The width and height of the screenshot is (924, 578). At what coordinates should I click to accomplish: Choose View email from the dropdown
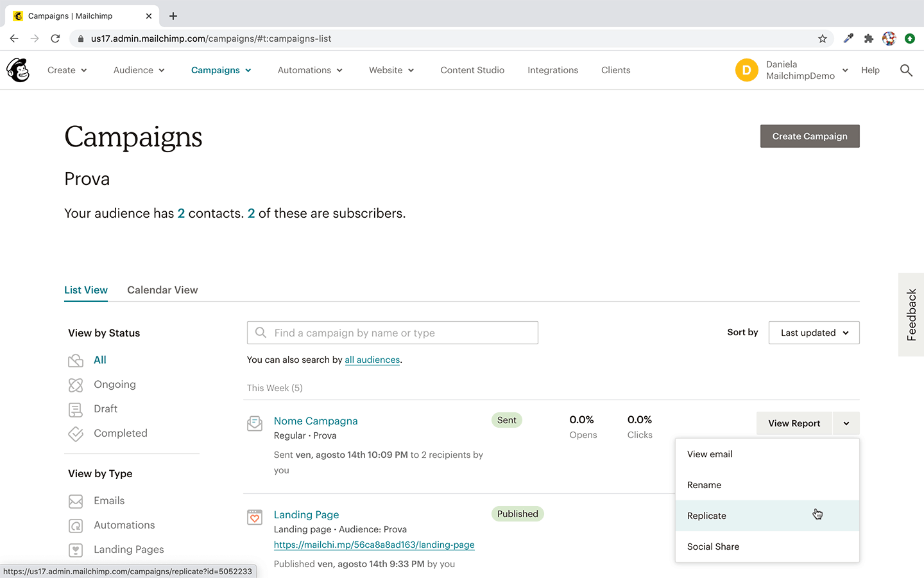(x=767, y=454)
